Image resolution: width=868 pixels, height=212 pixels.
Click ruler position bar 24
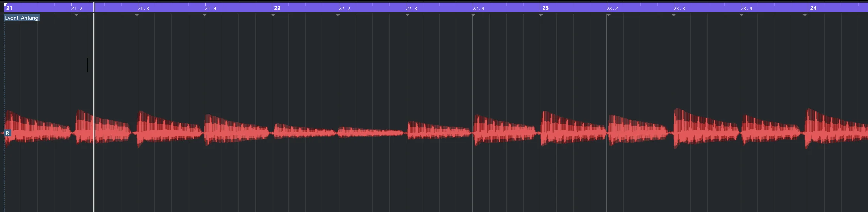pos(813,8)
